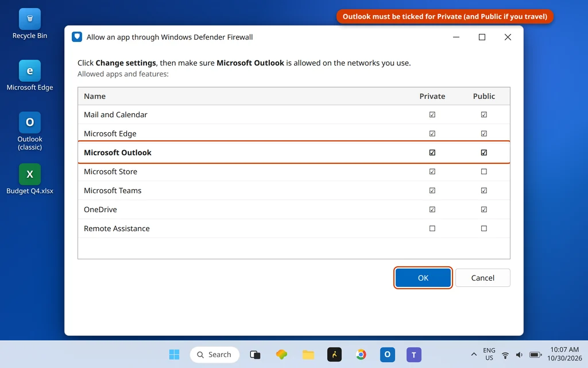Open File Explorer from taskbar

[308, 354]
